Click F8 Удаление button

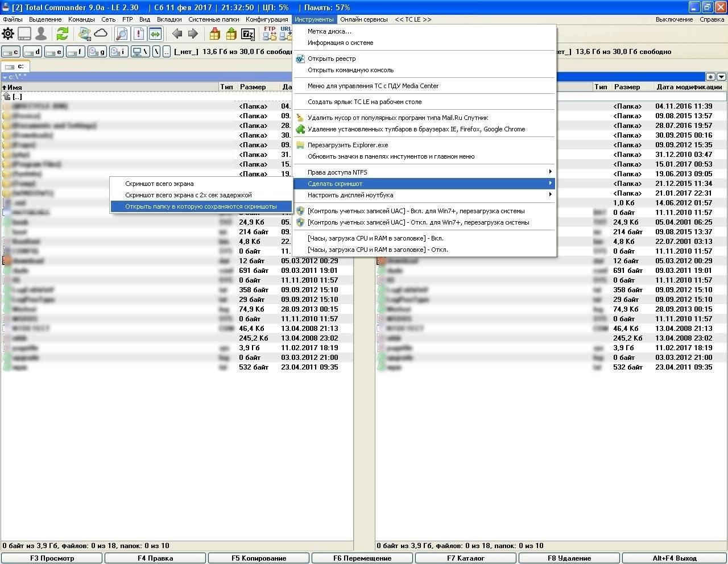[569, 558]
